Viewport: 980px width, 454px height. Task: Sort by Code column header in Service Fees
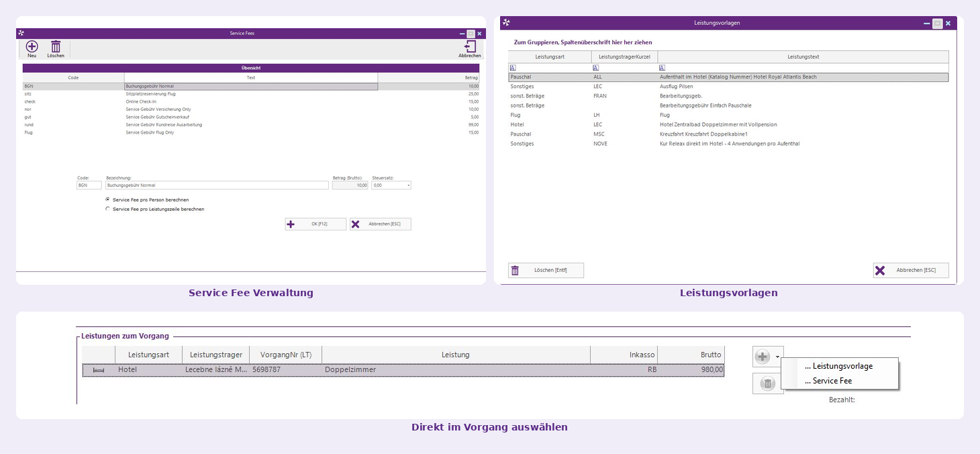(x=73, y=77)
